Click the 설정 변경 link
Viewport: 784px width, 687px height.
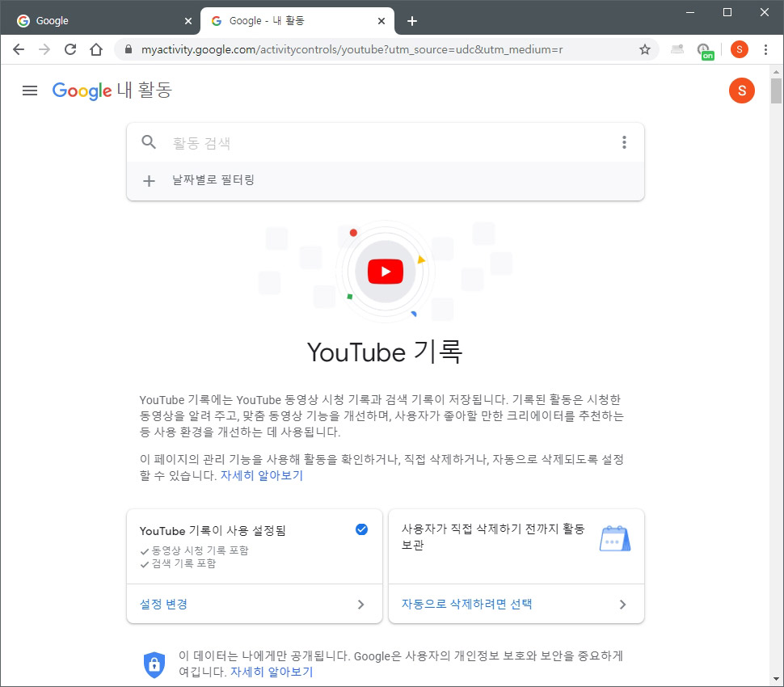click(164, 604)
